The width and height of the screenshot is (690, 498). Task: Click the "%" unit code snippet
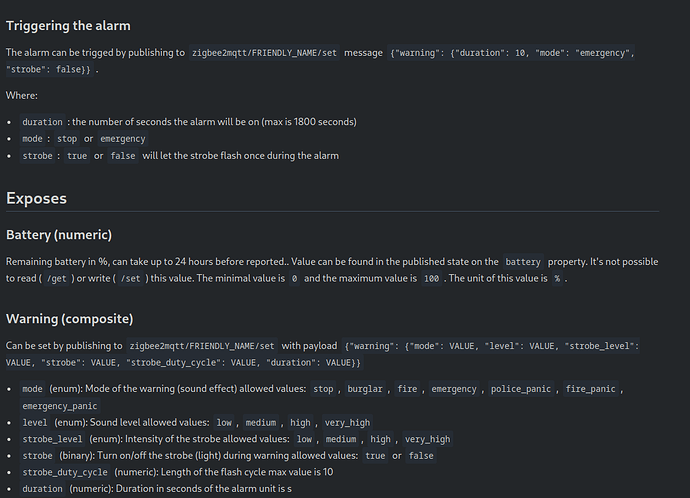click(557, 279)
